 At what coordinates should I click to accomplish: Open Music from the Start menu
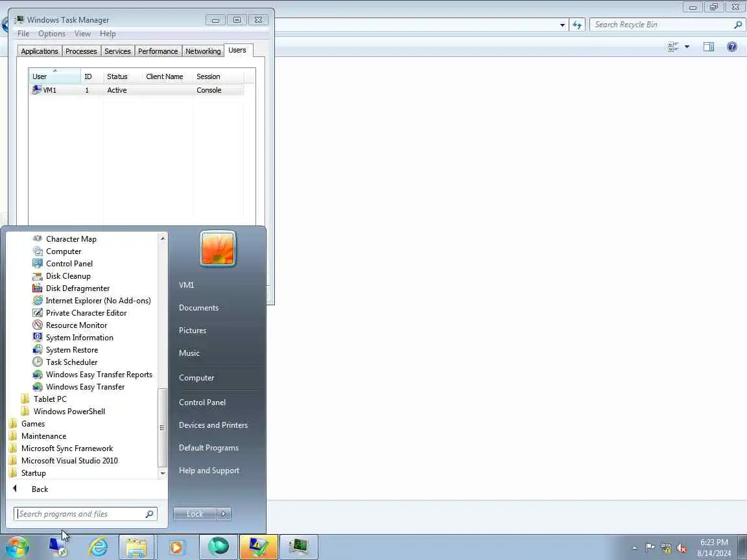[189, 353]
